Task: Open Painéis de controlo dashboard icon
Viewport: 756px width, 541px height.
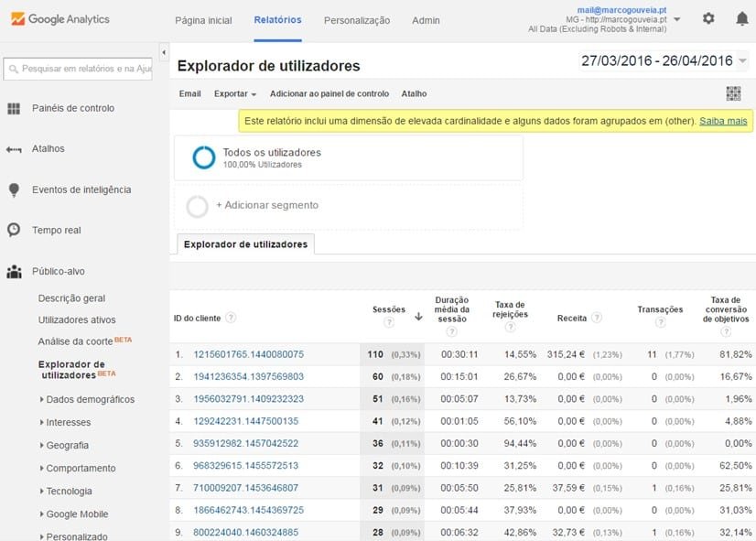Action: (x=14, y=109)
